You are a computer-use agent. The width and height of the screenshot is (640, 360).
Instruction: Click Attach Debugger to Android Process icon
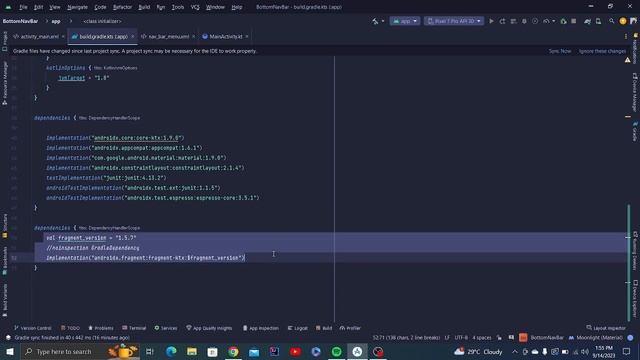[x=564, y=21]
